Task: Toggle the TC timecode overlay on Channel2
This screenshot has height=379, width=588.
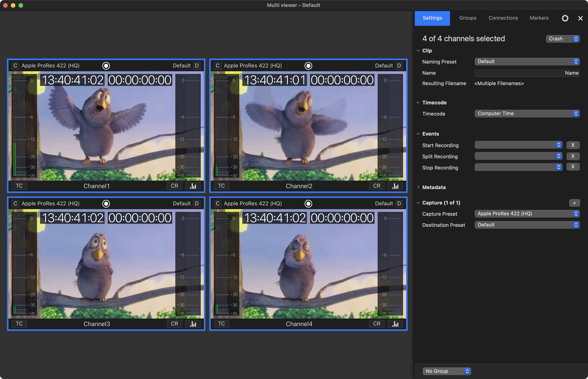Action: [222, 186]
